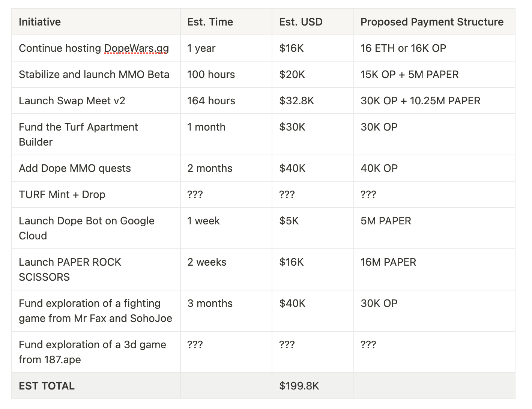Click 'Fund exploration of a fighting game' cell
532x409 pixels.
(96, 311)
